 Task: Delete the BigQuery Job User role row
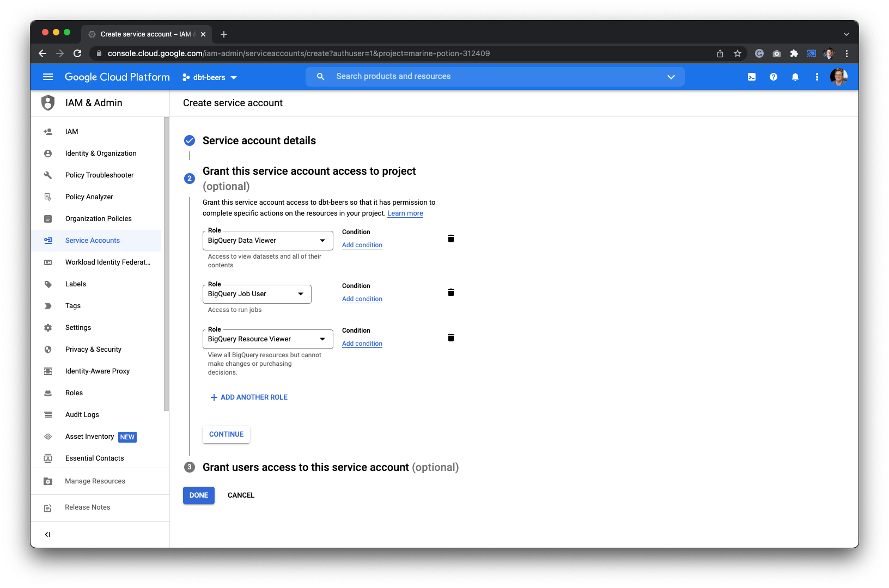pos(451,292)
